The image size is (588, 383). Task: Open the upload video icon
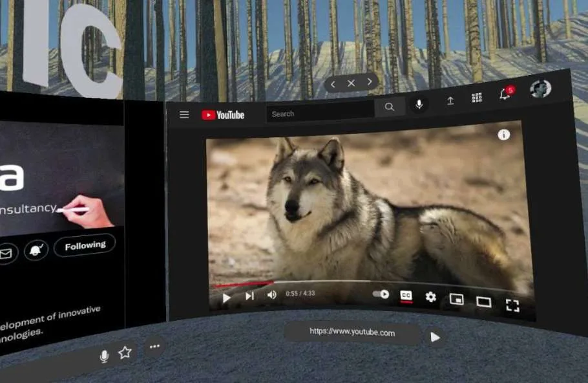click(x=450, y=101)
